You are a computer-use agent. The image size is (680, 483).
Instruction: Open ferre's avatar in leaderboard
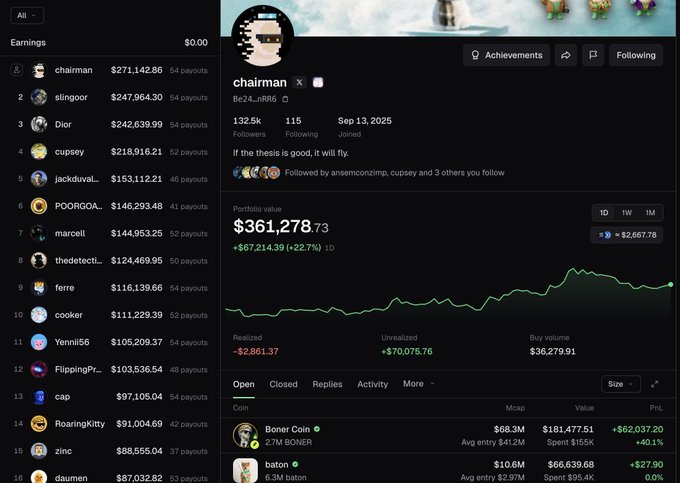(x=39, y=287)
